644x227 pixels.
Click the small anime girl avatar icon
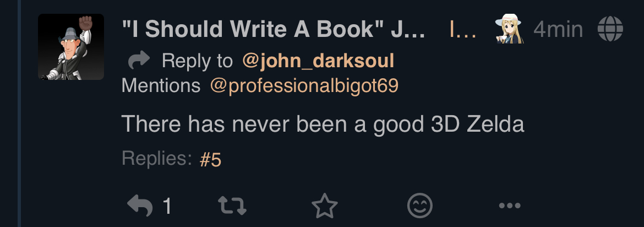pos(509,29)
